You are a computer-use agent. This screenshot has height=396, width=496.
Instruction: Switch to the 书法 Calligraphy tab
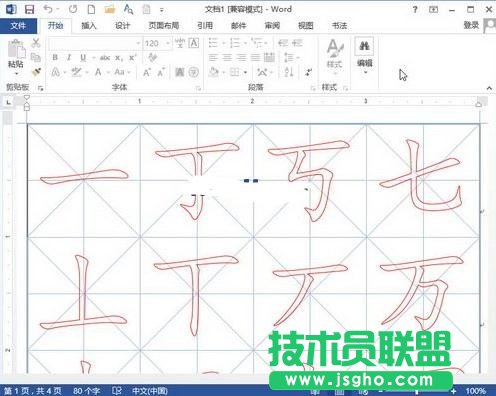point(339,26)
